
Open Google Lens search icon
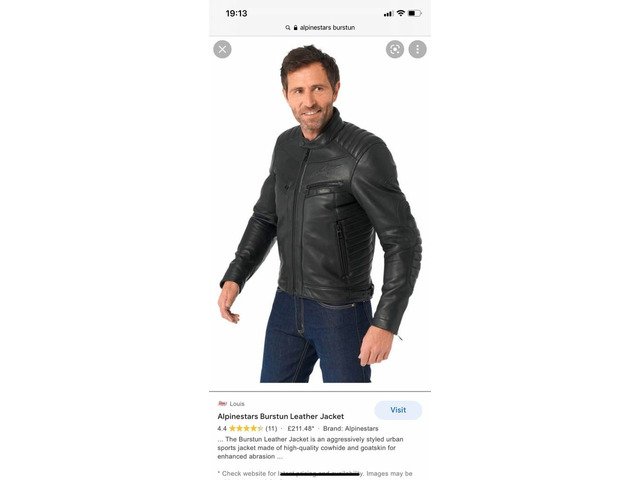[395, 49]
